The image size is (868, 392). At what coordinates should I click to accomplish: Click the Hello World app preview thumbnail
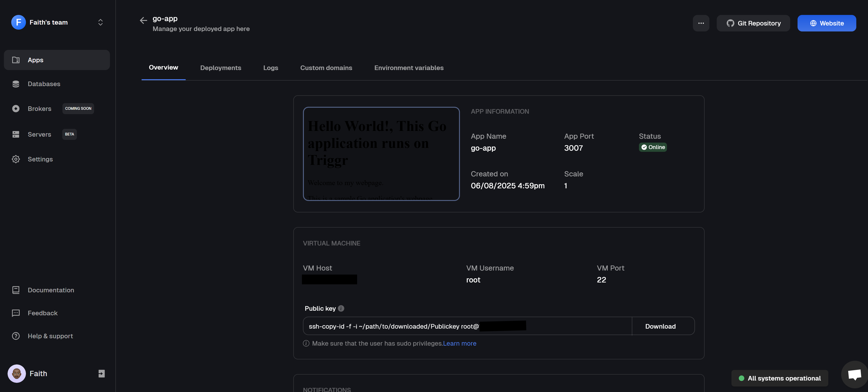381,154
